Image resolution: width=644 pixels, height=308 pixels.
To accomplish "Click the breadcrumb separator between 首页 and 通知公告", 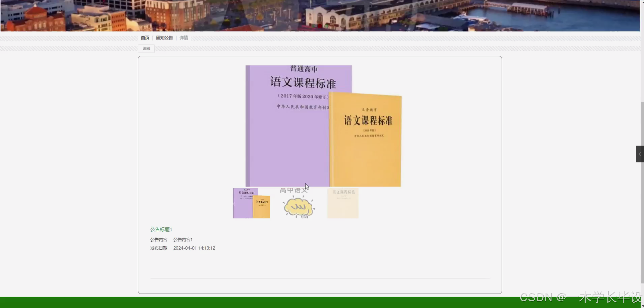I will [x=153, y=38].
